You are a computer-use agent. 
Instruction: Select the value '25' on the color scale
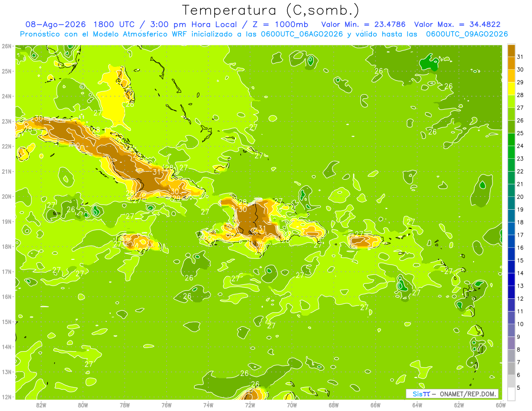coord(520,133)
